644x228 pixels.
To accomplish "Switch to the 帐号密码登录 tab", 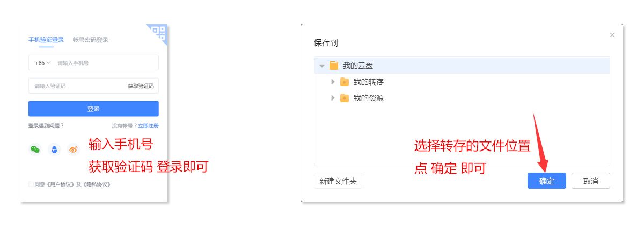I will (x=91, y=40).
